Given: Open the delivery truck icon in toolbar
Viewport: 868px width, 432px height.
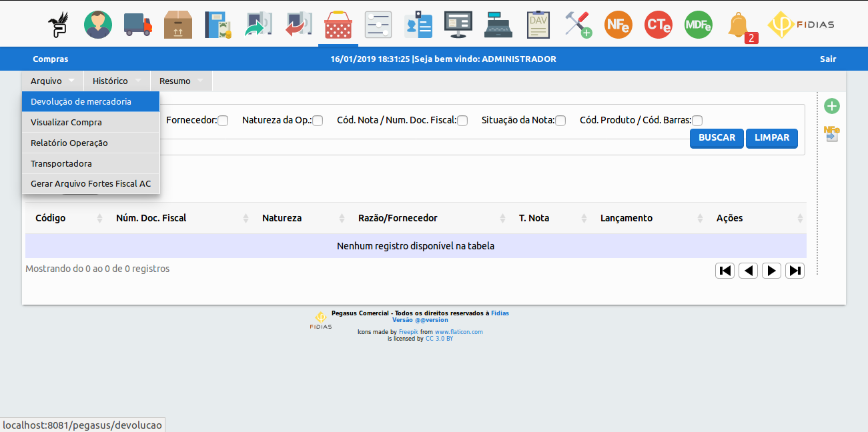Looking at the screenshot, I should [138, 25].
